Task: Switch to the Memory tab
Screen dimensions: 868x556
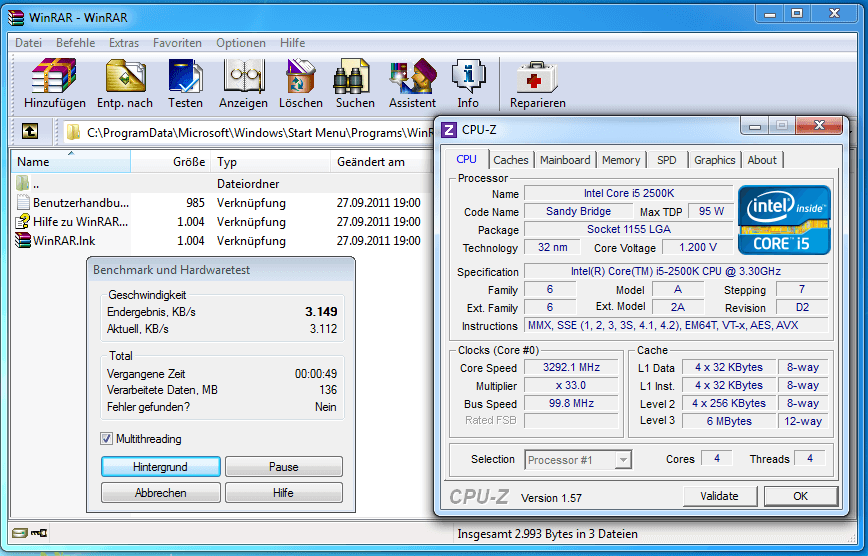Action: point(621,160)
